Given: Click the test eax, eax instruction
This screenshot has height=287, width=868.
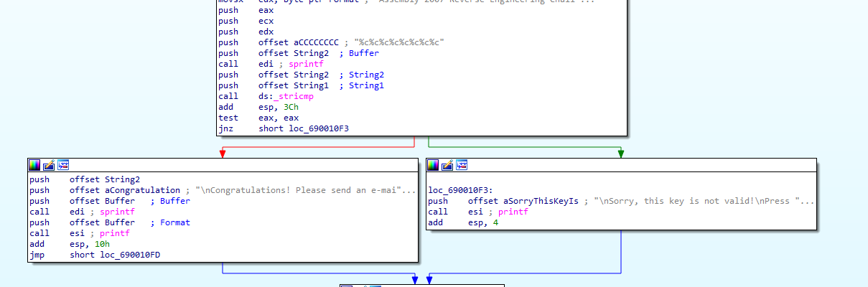Looking at the screenshot, I should click(258, 118).
